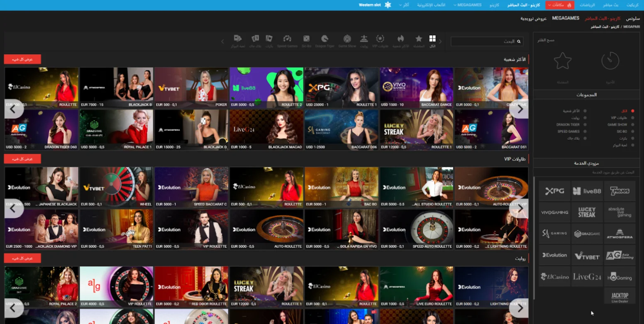644x324 pixels.
Task: Select the Sic-Bo dice category icon
Action: click(306, 39)
